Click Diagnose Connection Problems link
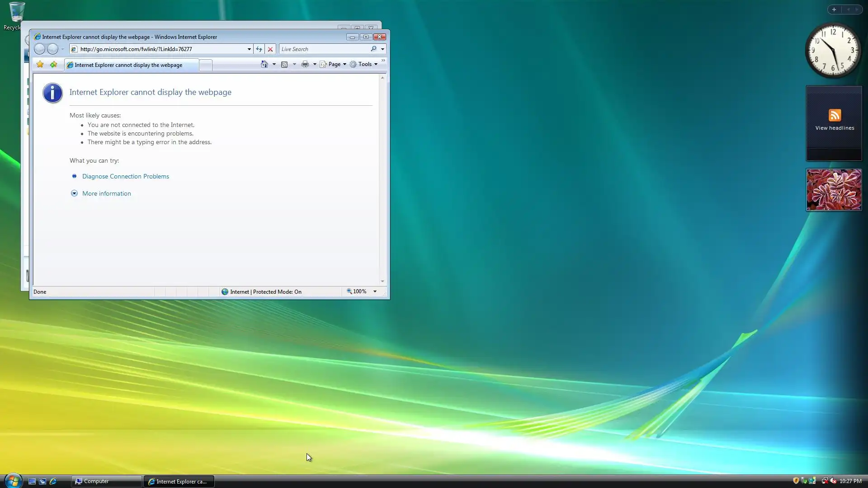 point(125,176)
